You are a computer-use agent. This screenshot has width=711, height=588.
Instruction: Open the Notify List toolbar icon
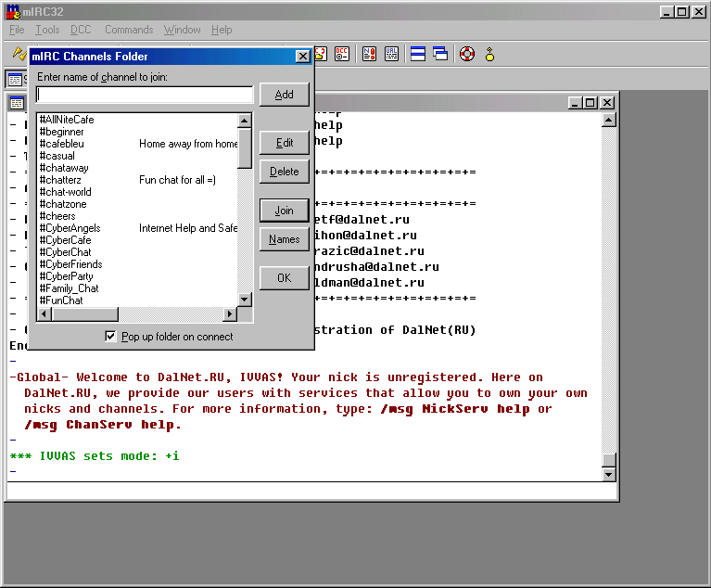coord(370,54)
